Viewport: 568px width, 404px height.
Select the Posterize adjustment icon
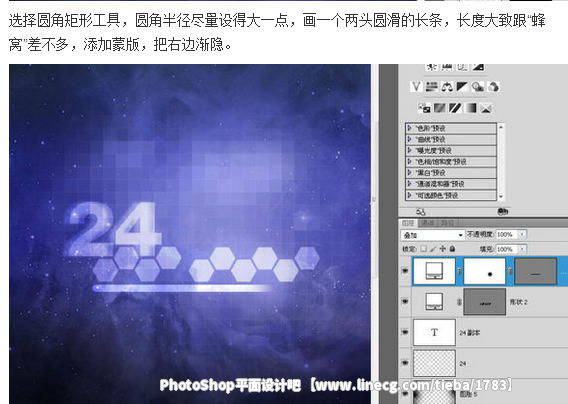[439, 108]
